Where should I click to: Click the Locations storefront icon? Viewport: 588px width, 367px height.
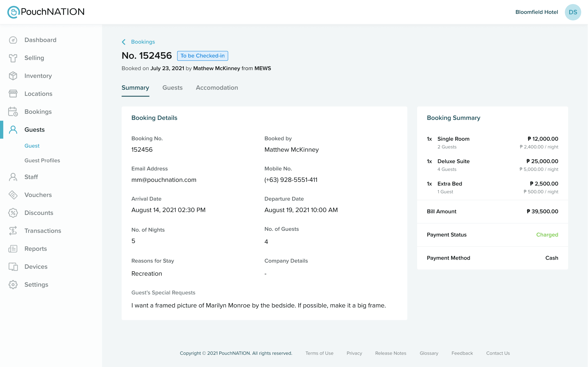(x=13, y=94)
